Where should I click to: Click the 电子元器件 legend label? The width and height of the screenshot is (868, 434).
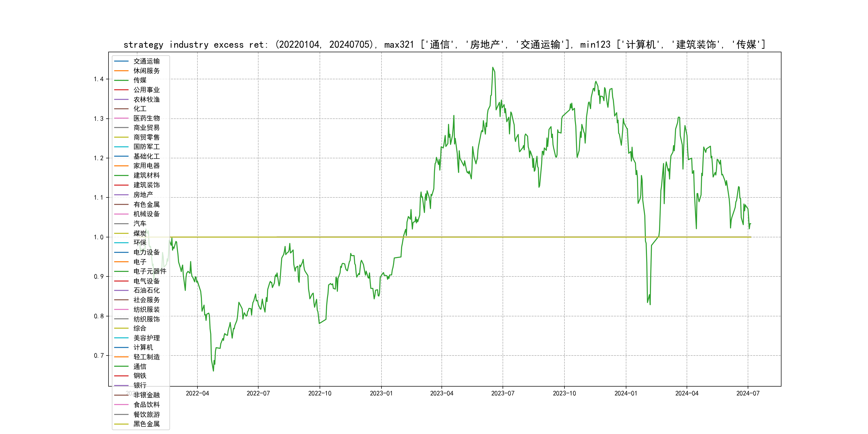pyautogui.click(x=149, y=271)
